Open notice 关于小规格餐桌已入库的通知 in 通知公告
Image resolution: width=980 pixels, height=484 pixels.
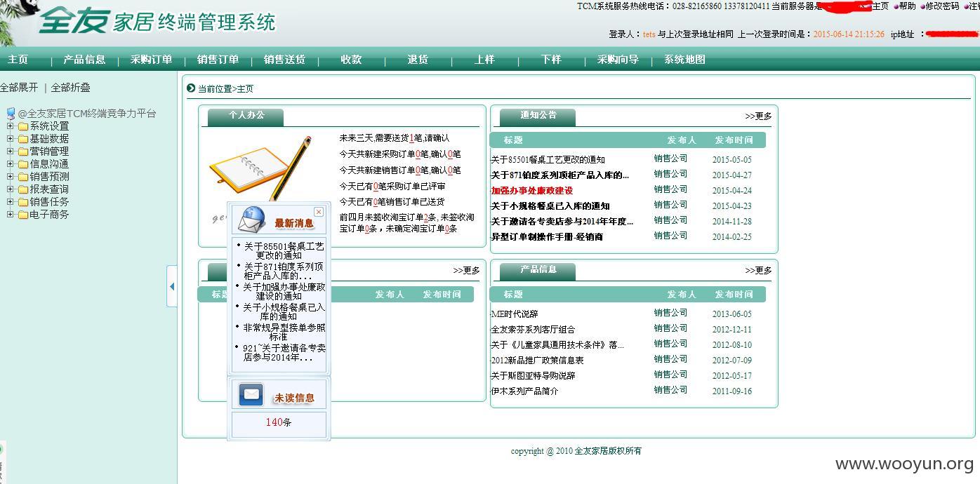(550, 206)
